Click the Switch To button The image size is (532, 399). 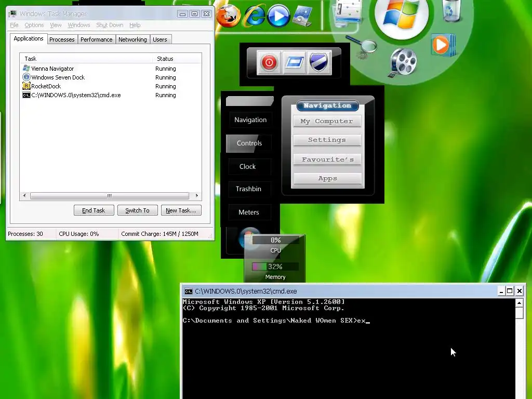coord(137,210)
